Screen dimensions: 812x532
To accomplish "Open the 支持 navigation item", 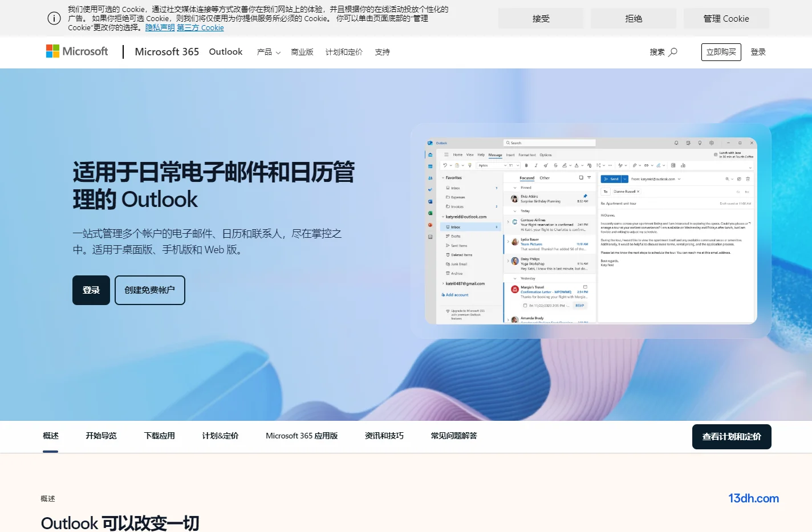I will click(383, 52).
